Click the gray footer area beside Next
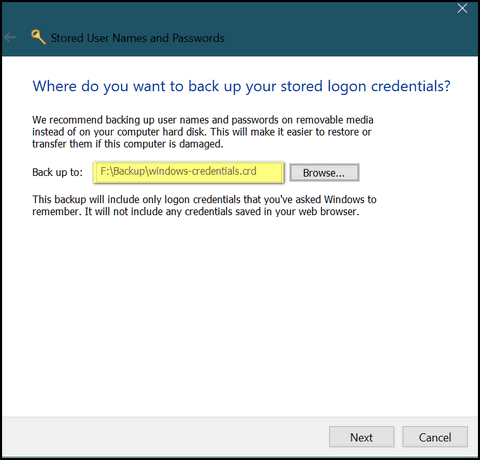Screen dimensions: 480x460 click(x=167, y=437)
